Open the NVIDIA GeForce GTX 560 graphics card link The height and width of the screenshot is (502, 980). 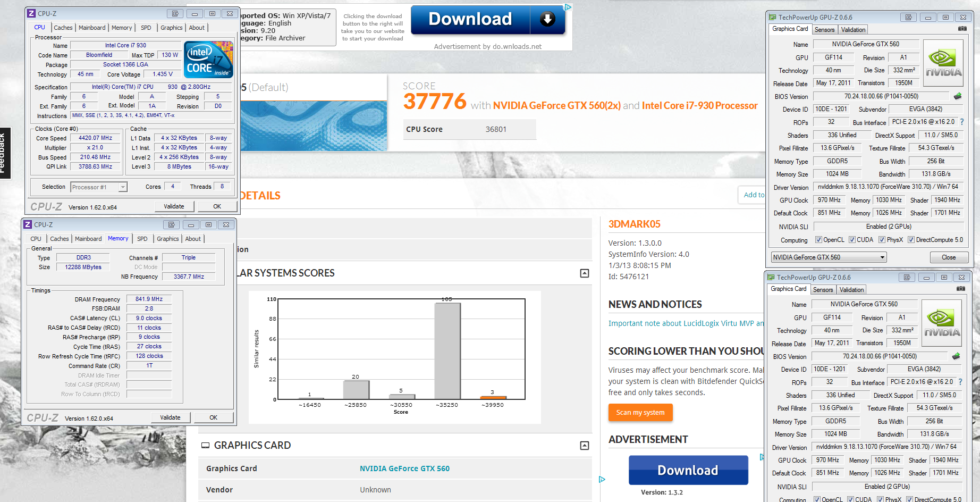pyautogui.click(x=404, y=468)
